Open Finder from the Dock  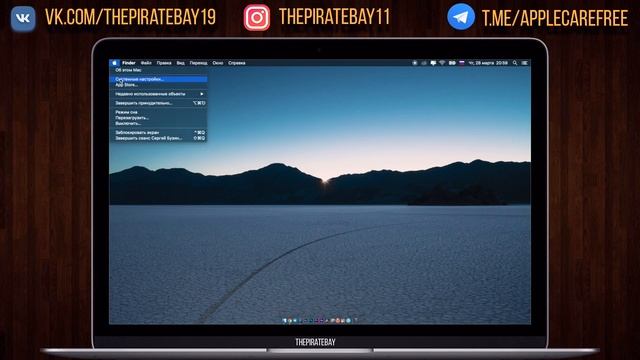coord(284,321)
